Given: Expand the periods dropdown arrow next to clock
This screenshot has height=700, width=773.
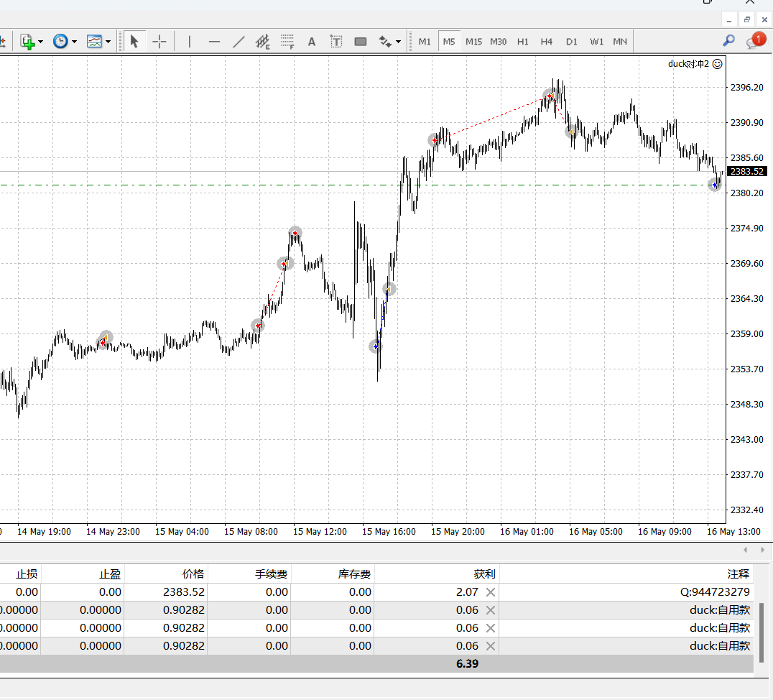Looking at the screenshot, I should click(x=74, y=42).
